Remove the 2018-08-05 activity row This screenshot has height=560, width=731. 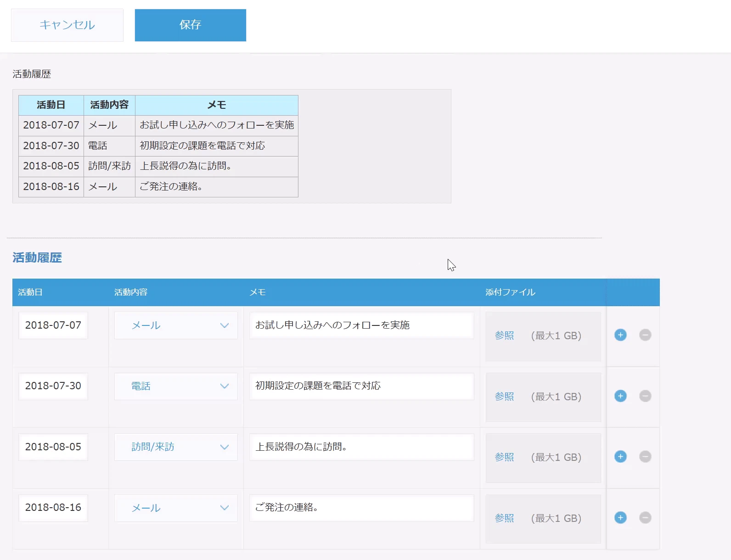645,457
